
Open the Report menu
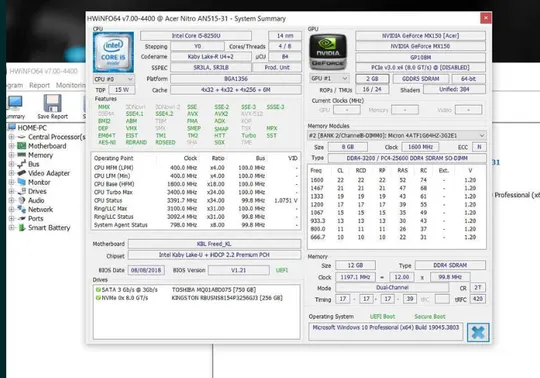pos(39,85)
